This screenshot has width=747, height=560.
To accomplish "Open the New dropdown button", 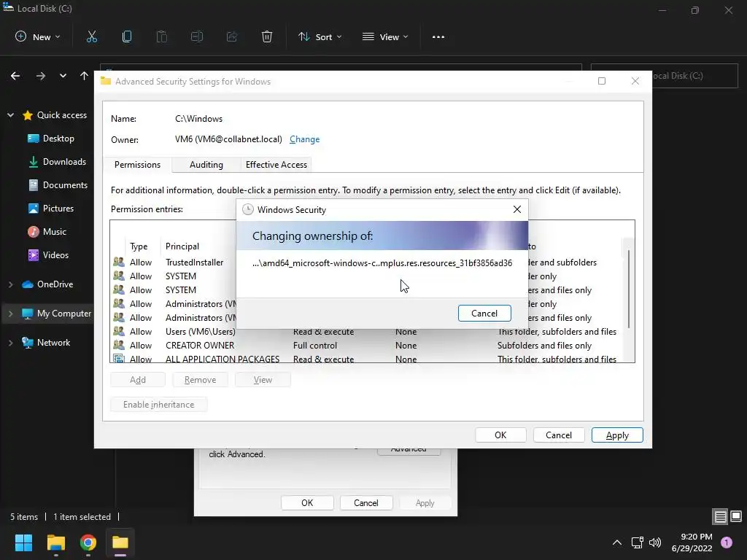I will coord(38,36).
